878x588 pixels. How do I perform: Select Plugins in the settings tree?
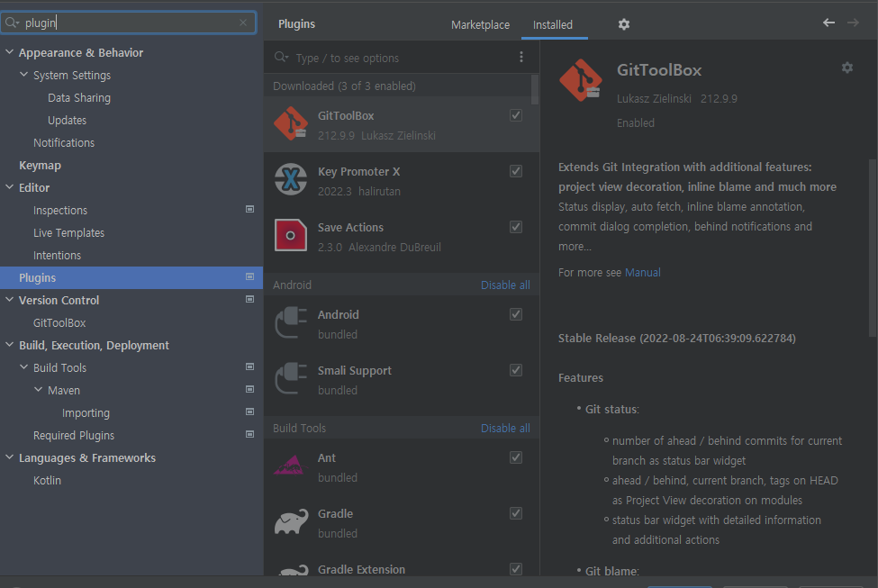[131, 277]
